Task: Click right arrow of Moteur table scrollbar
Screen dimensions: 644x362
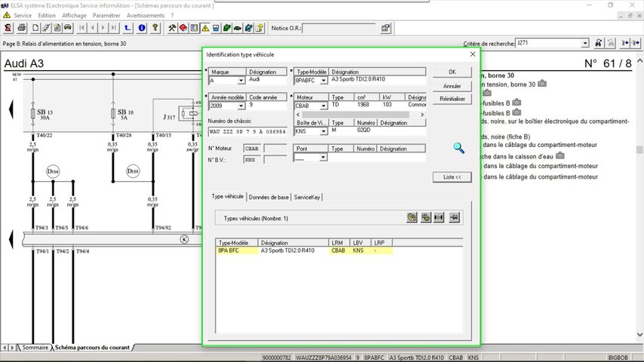Action: [422, 115]
